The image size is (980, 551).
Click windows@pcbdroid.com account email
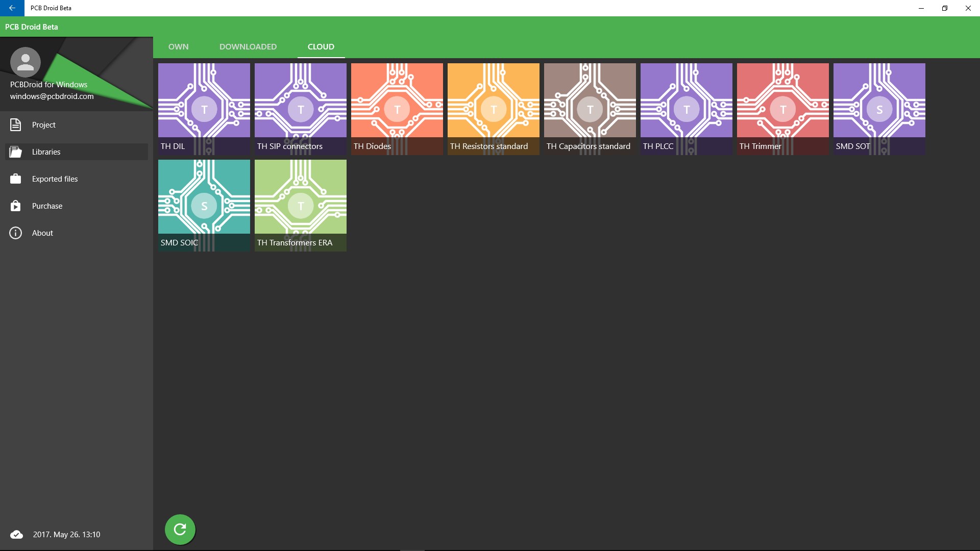pos(52,96)
